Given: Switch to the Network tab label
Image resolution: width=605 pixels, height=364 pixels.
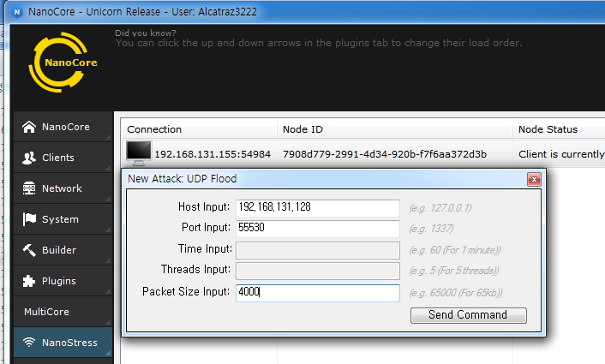Looking at the screenshot, I should tap(62, 188).
